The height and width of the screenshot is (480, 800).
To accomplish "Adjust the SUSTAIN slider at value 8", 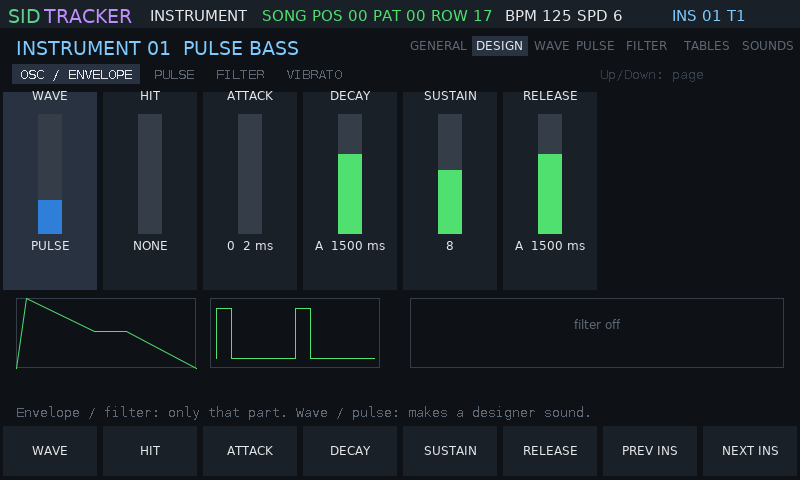I will (450, 174).
